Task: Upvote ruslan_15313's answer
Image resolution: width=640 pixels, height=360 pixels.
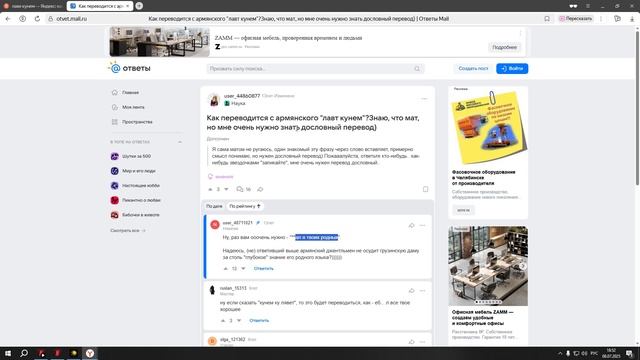Action: [223, 321]
